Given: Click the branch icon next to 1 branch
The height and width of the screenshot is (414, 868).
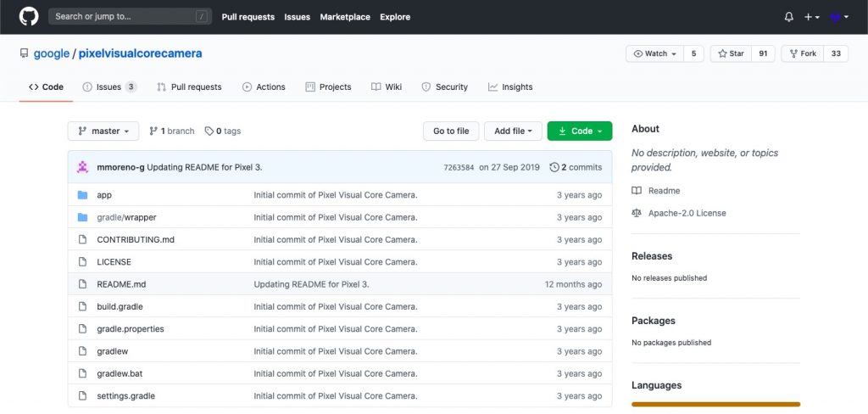Looking at the screenshot, I should [x=153, y=131].
